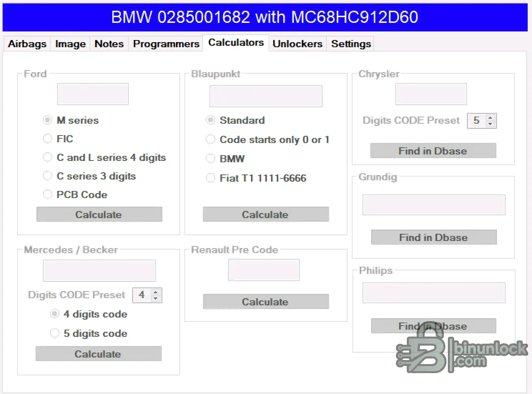Click Find in Dbase under Philips
This screenshot has height=394, width=532.
click(x=434, y=326)
